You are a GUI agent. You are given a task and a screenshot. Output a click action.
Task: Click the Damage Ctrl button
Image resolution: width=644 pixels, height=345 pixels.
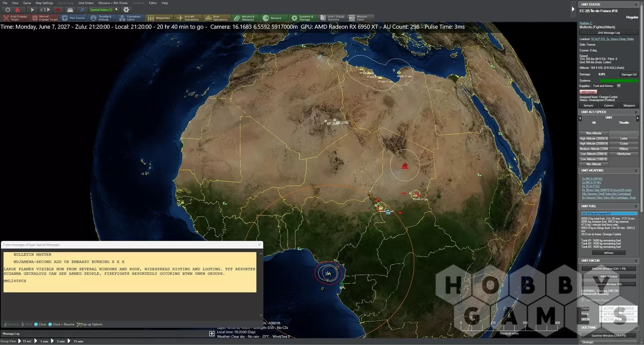point(629,75)
